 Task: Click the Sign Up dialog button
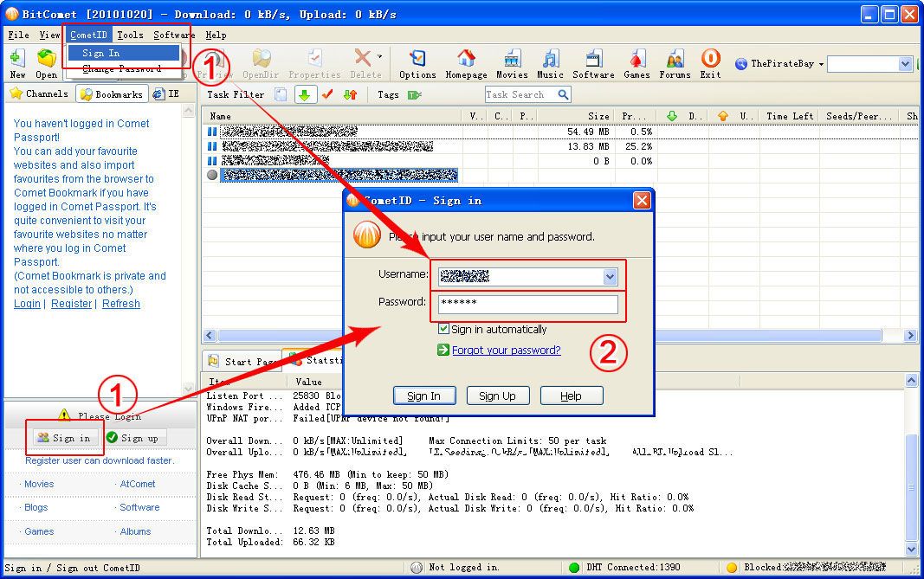click(x=497, y=396)
